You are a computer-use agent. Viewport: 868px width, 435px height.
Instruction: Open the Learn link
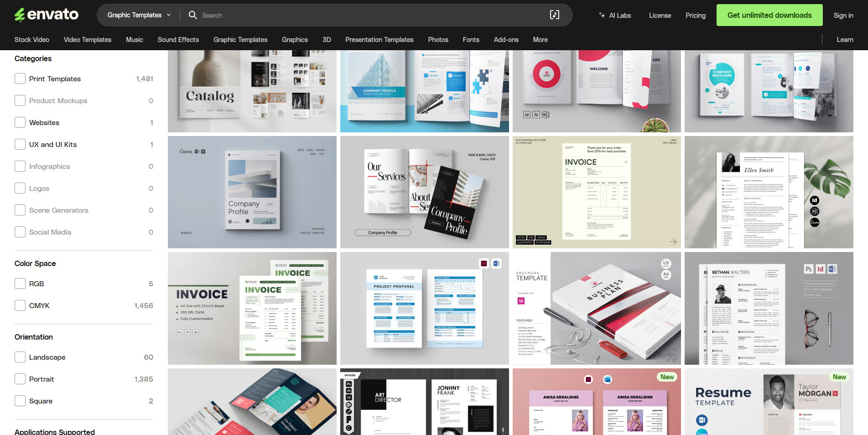(845, 40)
